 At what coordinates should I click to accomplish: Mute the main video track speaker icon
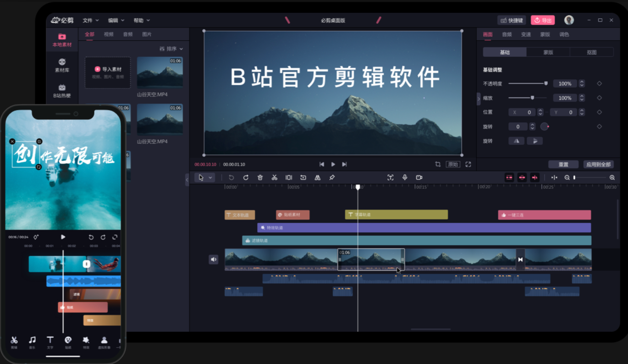[214, 259]
